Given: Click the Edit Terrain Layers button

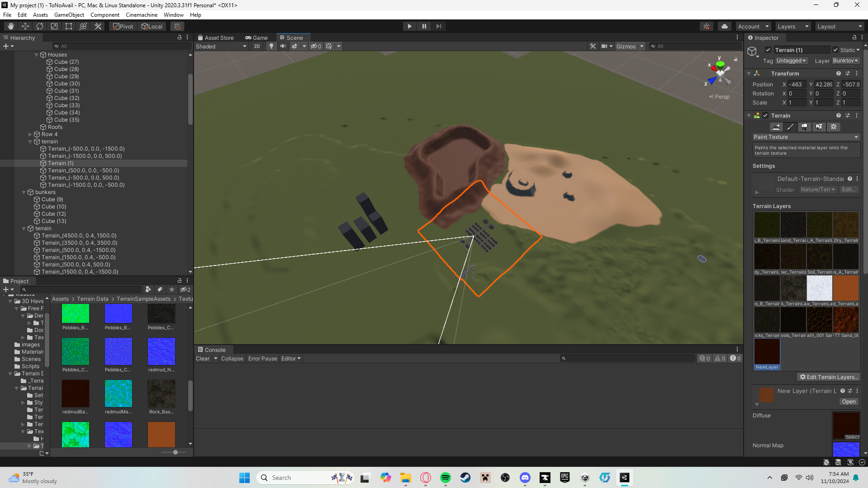Looking at the screenshot, I should click(829, 377).
